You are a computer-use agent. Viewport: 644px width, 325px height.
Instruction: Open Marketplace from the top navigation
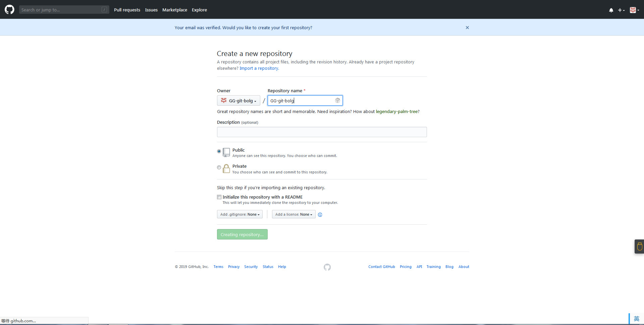coord(174,10)
